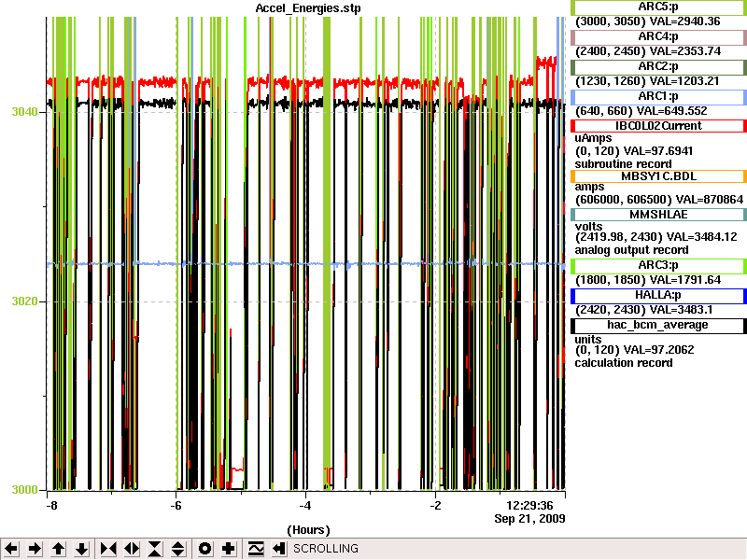Click the (Hours) axis title
Screen dimensions: 747x560
tap(308, 530)
